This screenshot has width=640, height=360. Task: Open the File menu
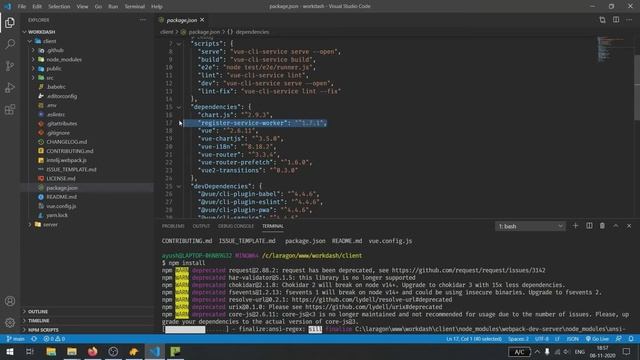tap(22, 7)
